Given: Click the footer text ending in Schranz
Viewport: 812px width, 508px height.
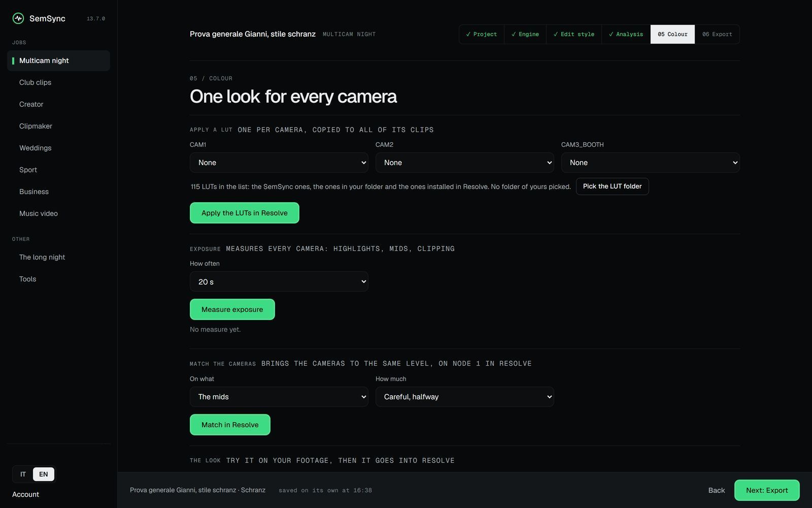Looking at the screenshot, I should pyautogui.click(x=197, y=490).
